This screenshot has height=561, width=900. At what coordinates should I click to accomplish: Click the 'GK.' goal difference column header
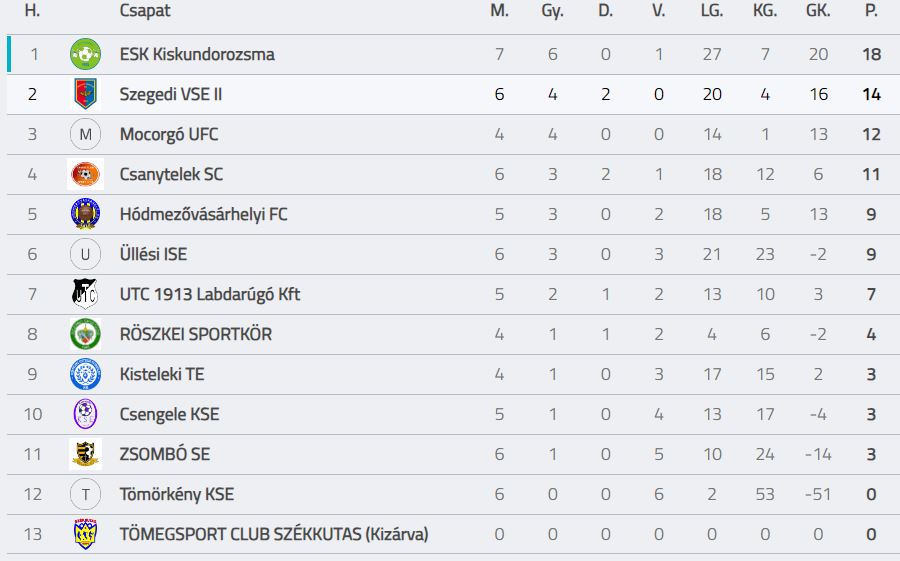pos(818,11)
